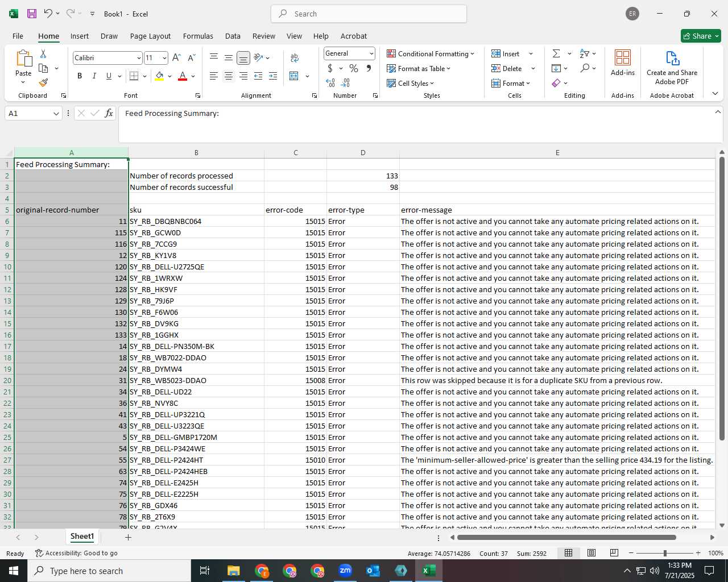The height and width of the screenshot is (582, 728).
Task: Click the Insert cells button
Action: [x=506, y=53]
